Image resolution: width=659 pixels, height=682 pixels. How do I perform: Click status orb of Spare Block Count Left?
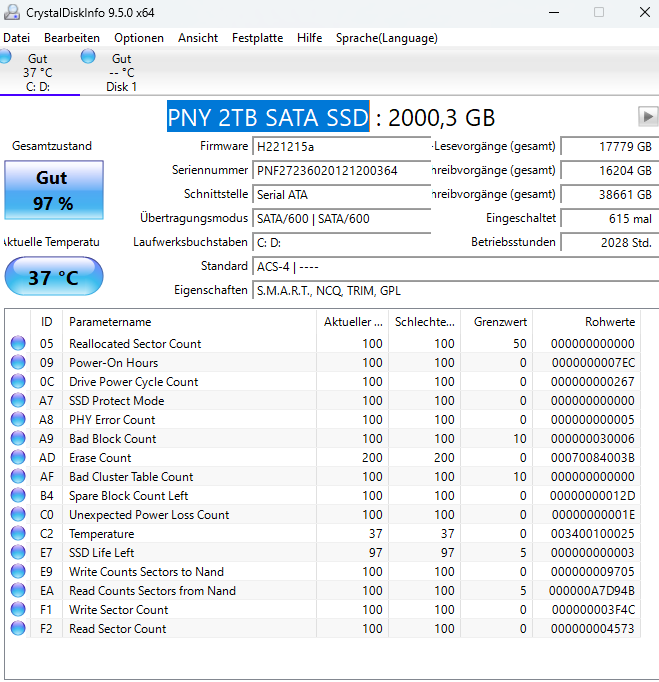coord(18,495)
